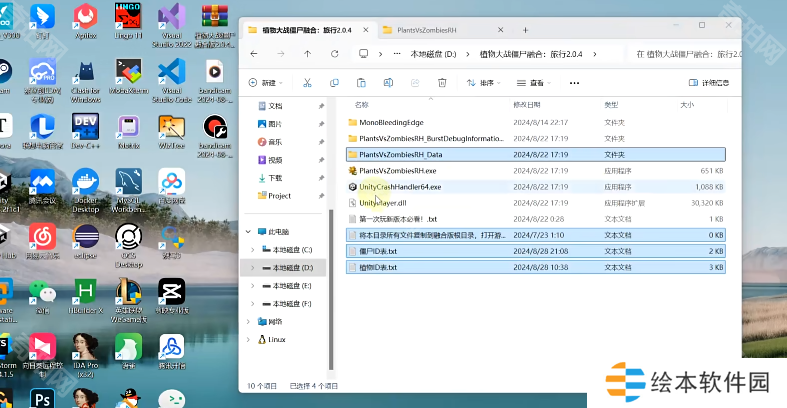Viewport: 787px width, 408px height.
Task: Open the Dev-C++ desktop shortcut
Action: coord(85,128)
